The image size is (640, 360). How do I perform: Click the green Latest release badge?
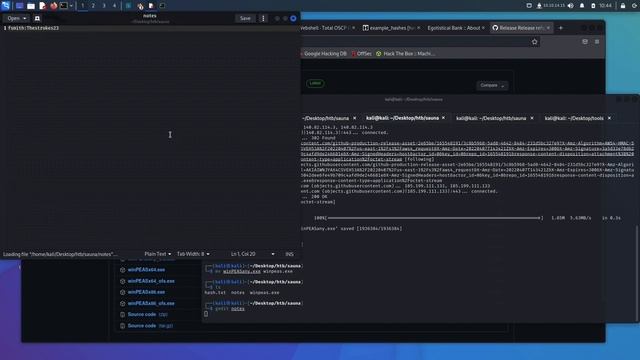pyautogui.click(x=315, y=83)
